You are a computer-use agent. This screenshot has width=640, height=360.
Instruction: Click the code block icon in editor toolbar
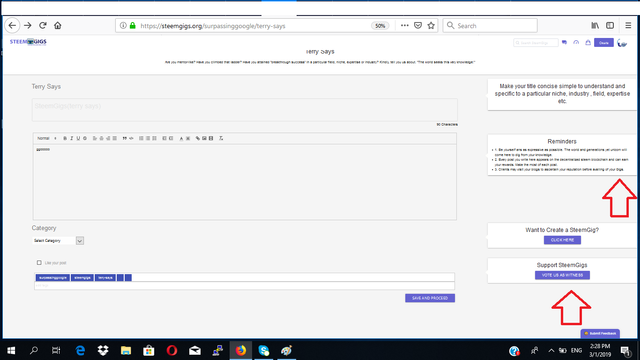coord(131,138)
